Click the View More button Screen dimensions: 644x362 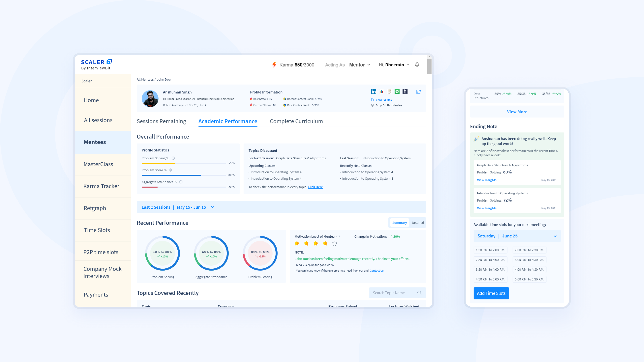click(517, 112)
